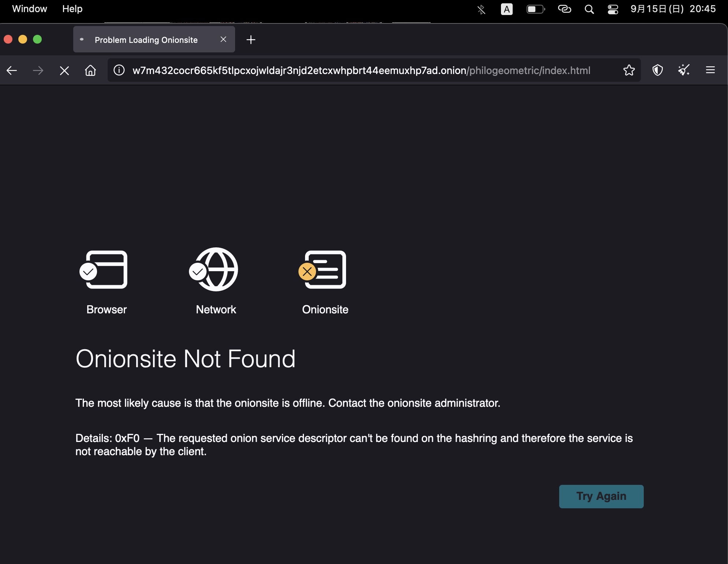Check the battery status icon
The height and width of the screenshot is (564, 728).
(x=536, y=9)
